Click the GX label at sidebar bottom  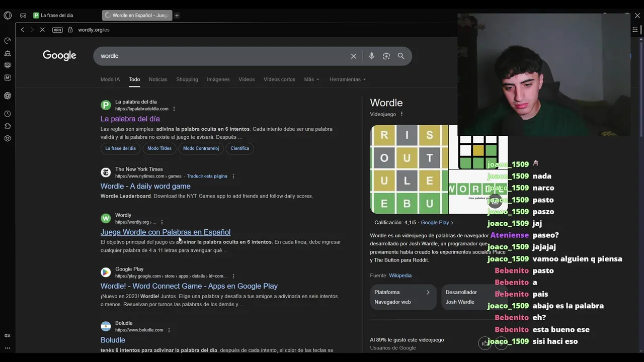coord(8,335)
